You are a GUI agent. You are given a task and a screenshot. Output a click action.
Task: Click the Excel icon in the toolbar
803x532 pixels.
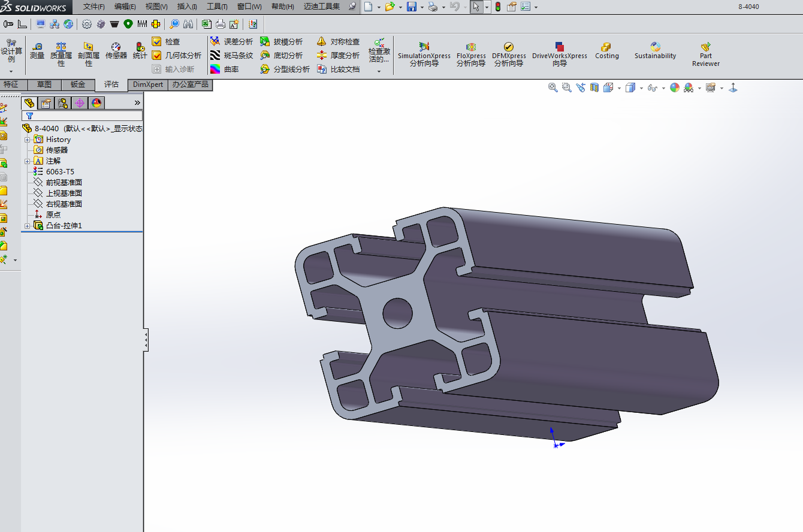206,24
